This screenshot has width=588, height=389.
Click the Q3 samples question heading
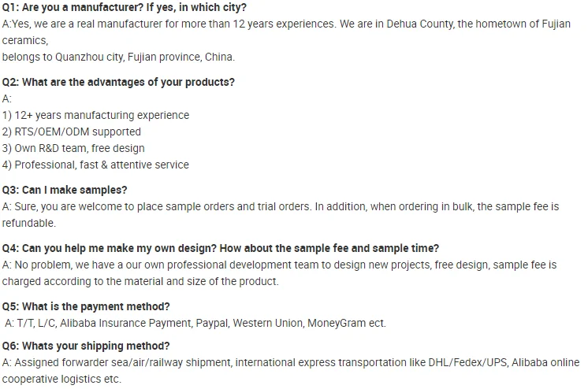tap(65, 190)
